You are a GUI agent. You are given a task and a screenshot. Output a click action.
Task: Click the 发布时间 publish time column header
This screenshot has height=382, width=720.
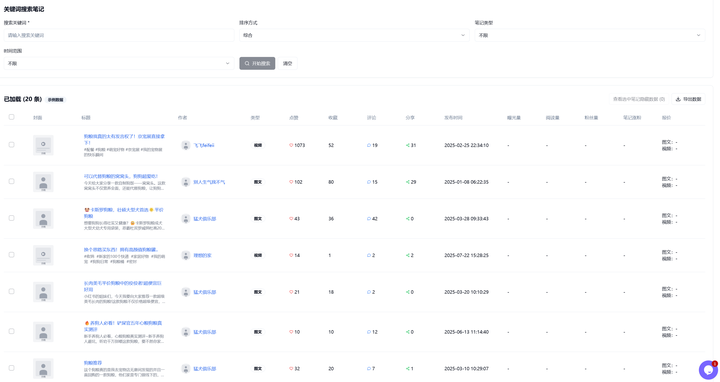453,118
